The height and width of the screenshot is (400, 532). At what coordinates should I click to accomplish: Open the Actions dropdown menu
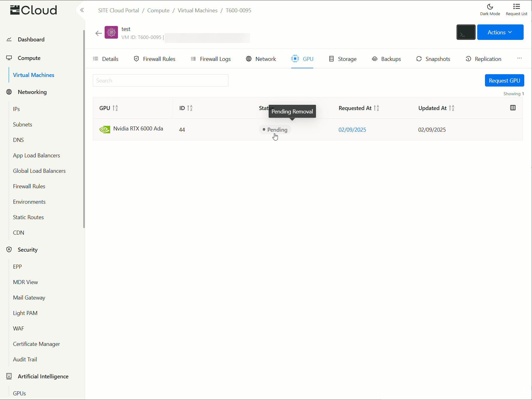pyautogui.click(x=500, y=32)
